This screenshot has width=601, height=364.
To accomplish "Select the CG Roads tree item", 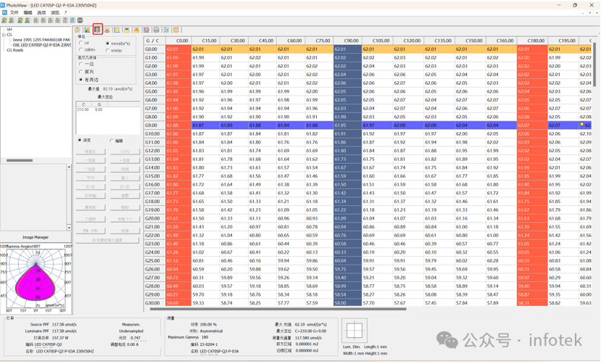I will point(15,50).
